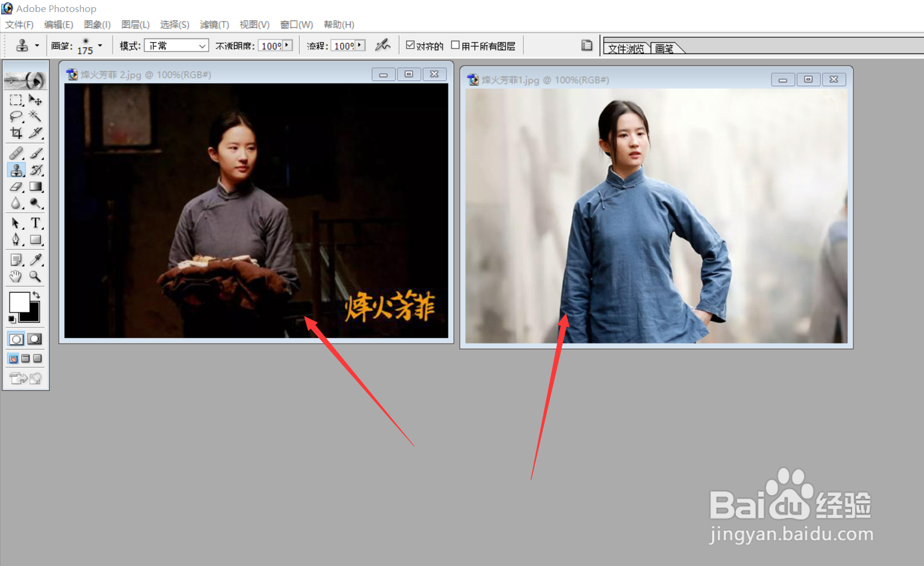This screenshot has height=566, width=924.
Task: Click the 不透明度 opacity value field
Action: click(x=270, y=46)
